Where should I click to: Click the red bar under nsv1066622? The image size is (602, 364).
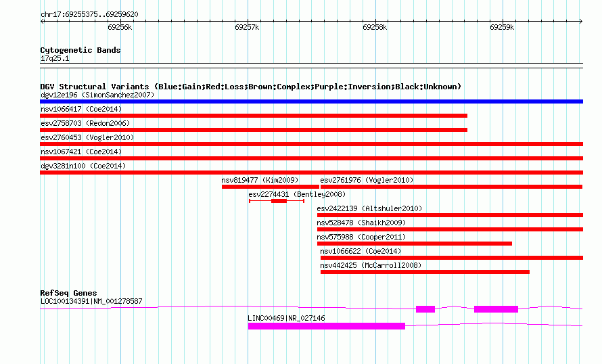[452, 258]
